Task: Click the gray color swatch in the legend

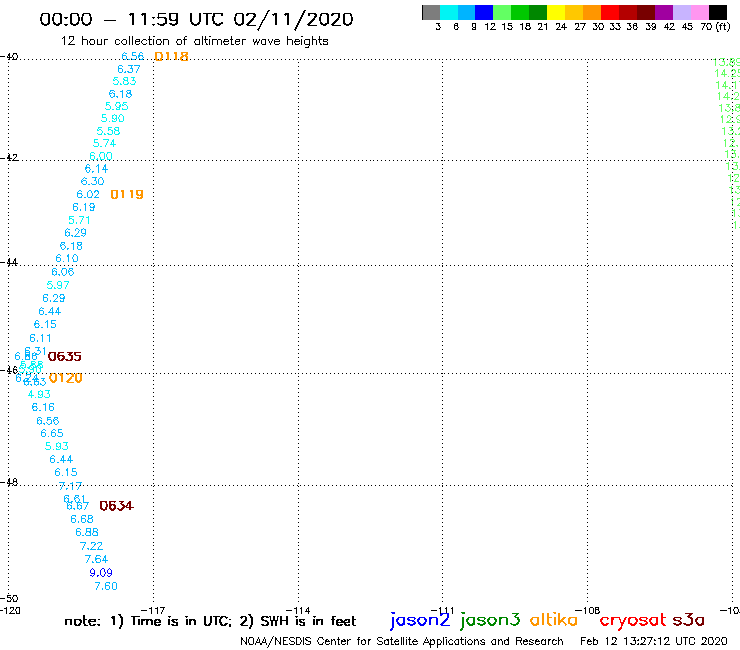Action: coord(431,13)
